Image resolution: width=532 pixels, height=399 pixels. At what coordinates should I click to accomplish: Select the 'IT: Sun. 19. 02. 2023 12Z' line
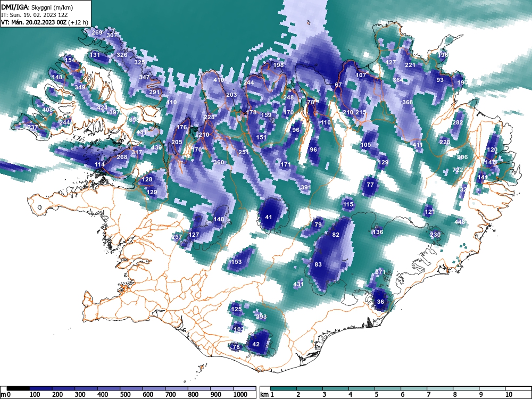[x=34, y=15]
